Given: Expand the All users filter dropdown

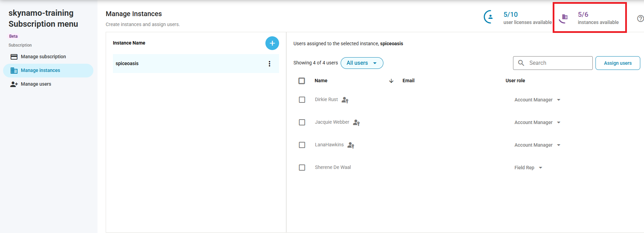Looking at the screenshot, I should (362, 63).
